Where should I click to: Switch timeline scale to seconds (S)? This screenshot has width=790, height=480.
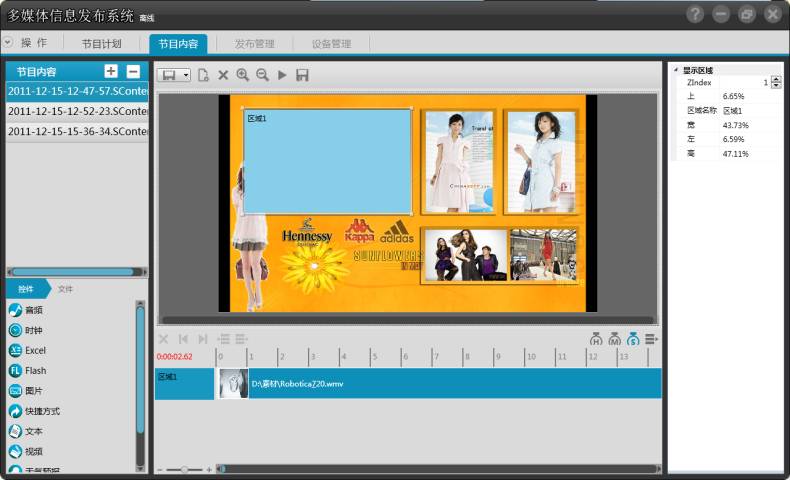click(633, 339)
